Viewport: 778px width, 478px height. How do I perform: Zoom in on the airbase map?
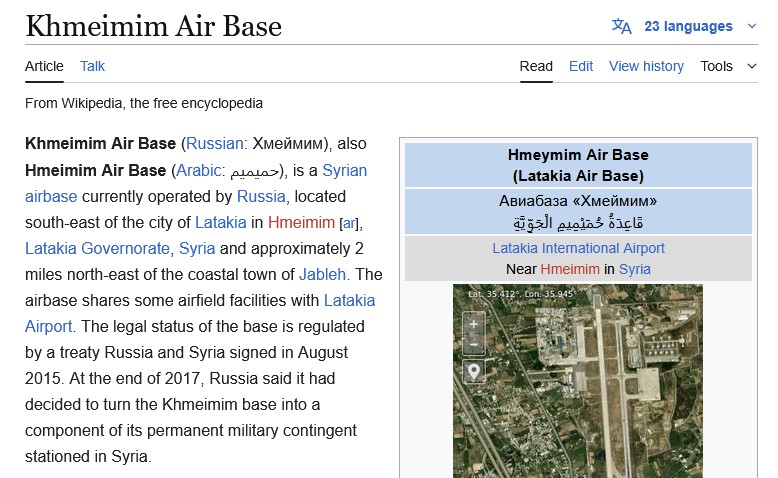(474, 325)
